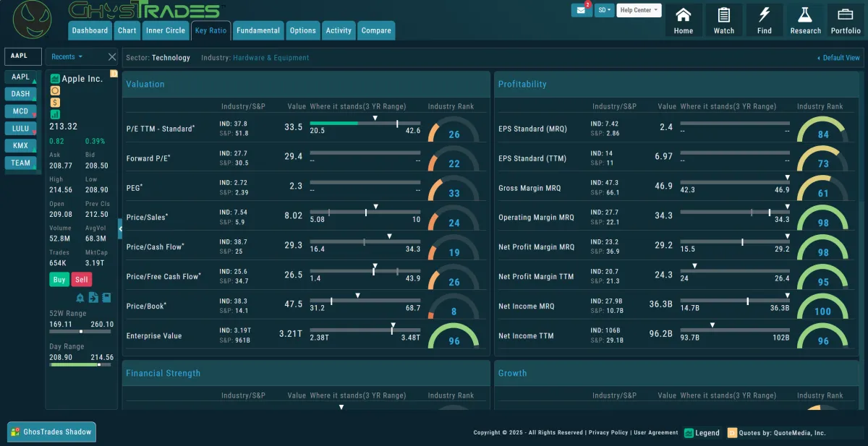This screenshot has height=446, width=868.
Task: Click the document export icon below Sell
Action: coord(93,297)
